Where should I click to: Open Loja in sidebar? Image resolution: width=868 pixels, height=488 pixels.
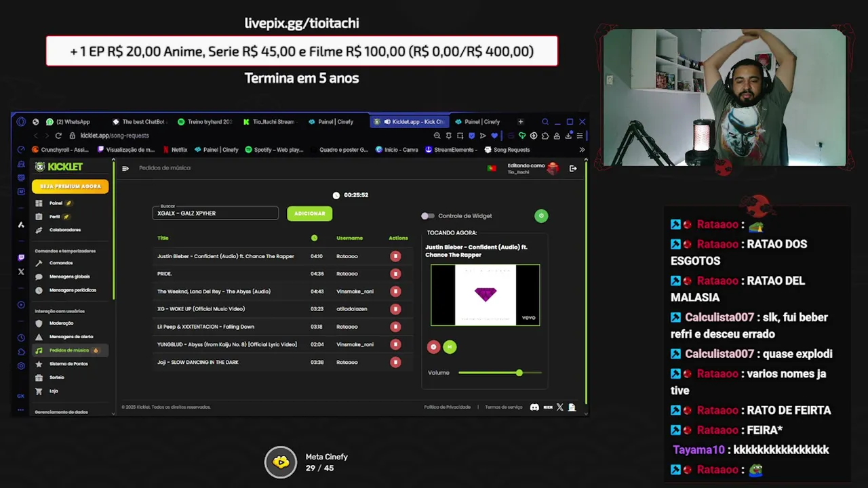coord(53,391)
